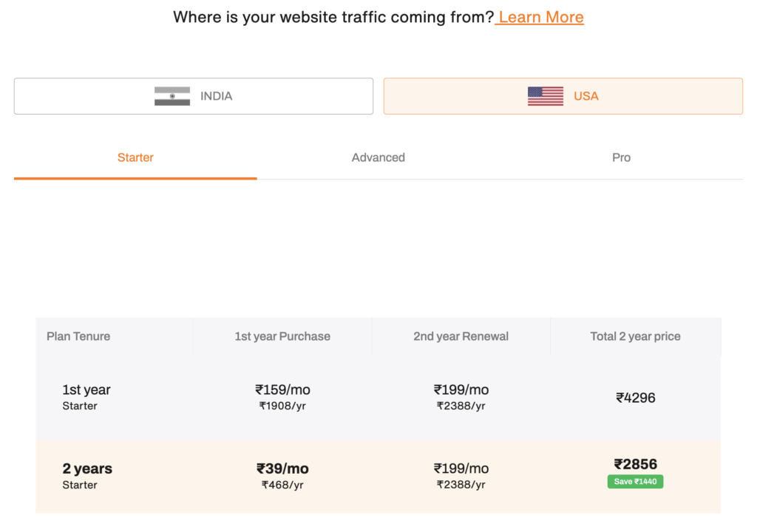This screenshot has width=757, height=532.
Task: Click the ₹159/mo purchase price
Action: 282,389
